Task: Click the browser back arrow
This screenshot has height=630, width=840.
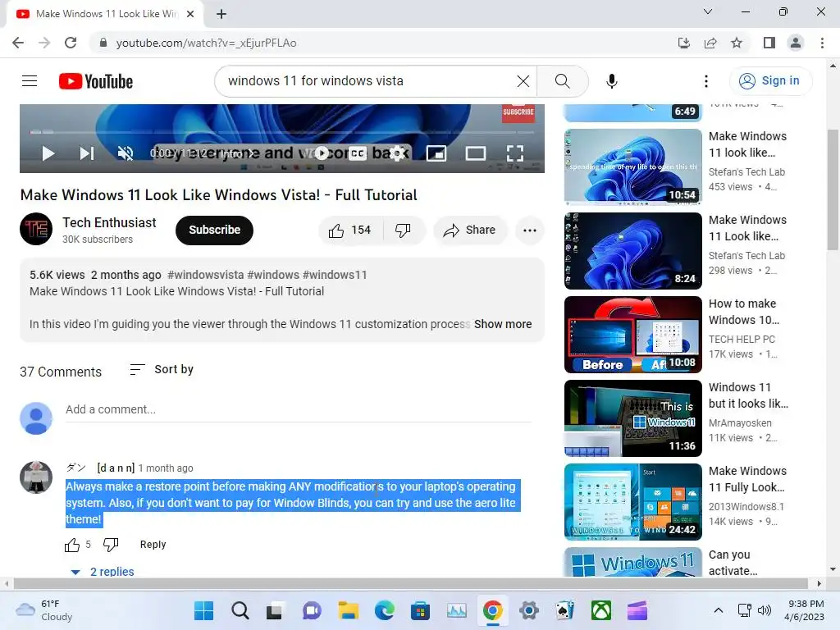Action: point(18,43)
